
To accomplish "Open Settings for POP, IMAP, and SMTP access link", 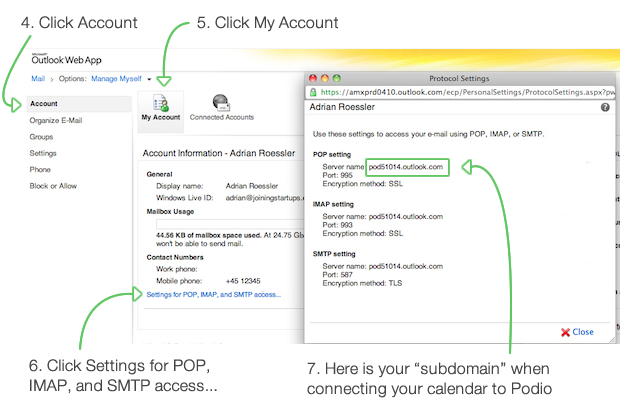I will tap(214, 295).
